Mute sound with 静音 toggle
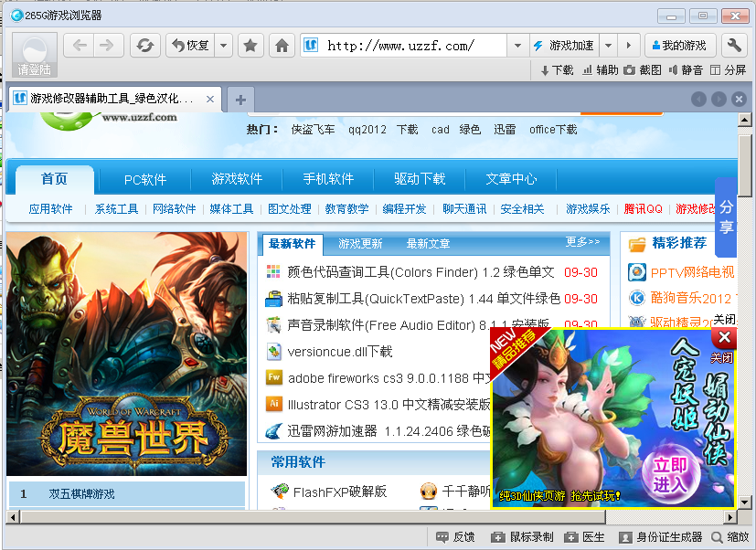The height and width of the screenshot is (550, 756). pos(685,70)
